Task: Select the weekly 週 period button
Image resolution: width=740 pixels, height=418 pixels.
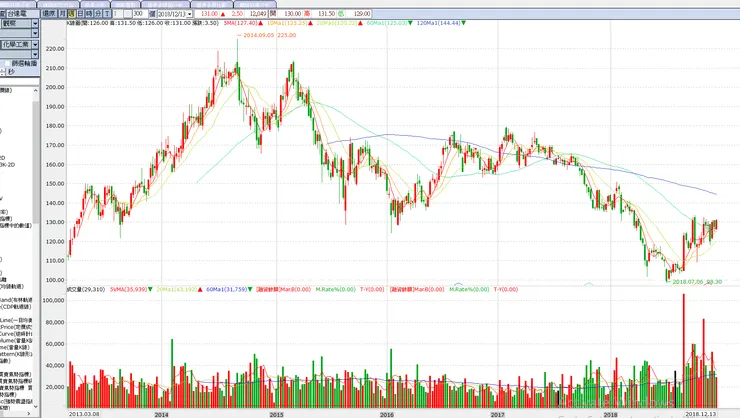Action: pos(71,14)
